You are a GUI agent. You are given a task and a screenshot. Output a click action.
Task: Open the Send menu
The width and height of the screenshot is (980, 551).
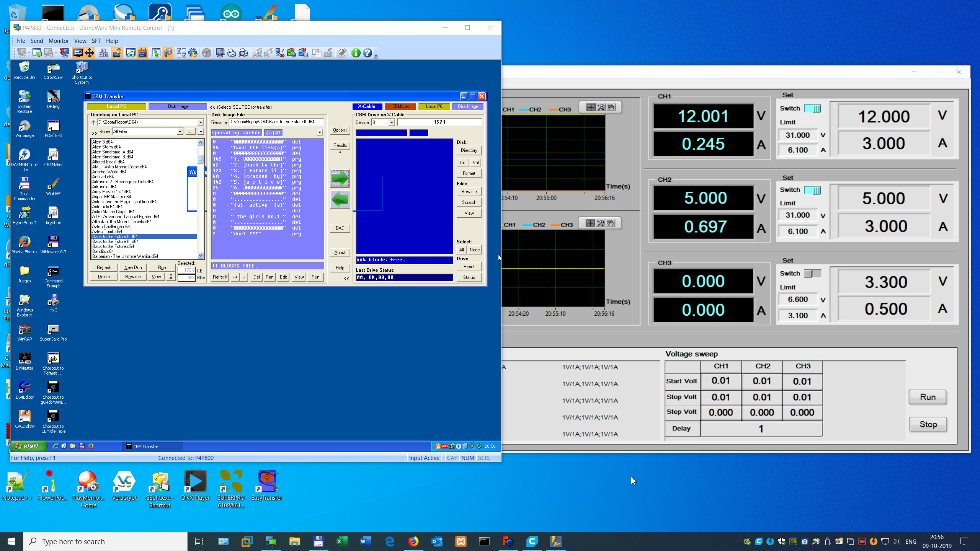37,41
